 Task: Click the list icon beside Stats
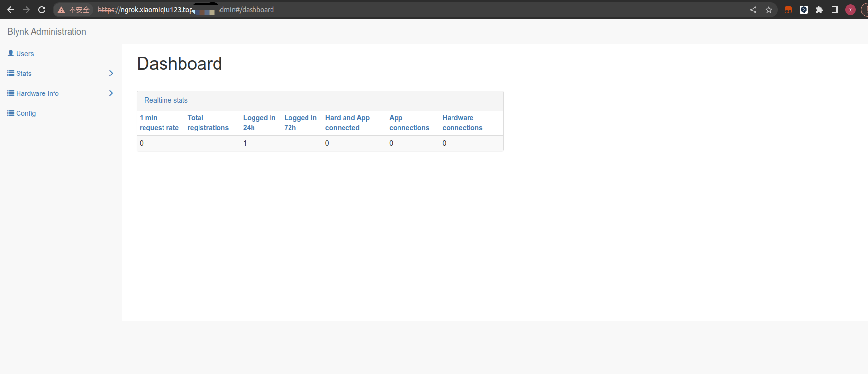(x=11, y=73)
